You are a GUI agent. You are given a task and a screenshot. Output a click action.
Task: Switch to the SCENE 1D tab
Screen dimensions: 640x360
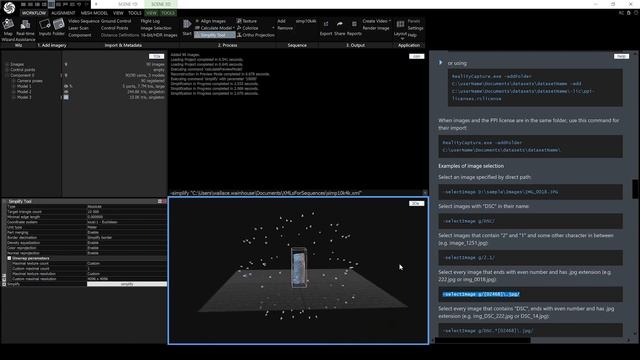[x=128, y=4]
